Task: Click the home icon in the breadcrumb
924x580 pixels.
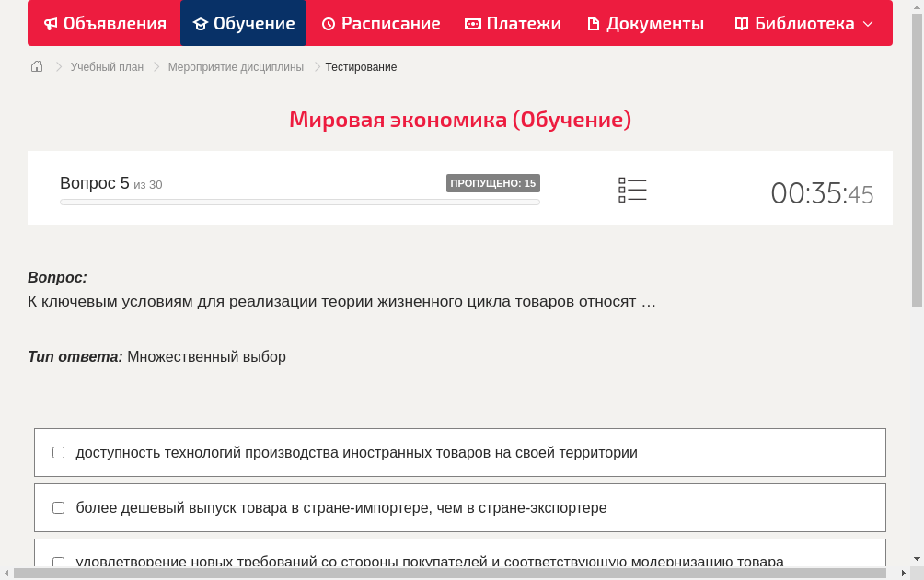Action: 36,66
